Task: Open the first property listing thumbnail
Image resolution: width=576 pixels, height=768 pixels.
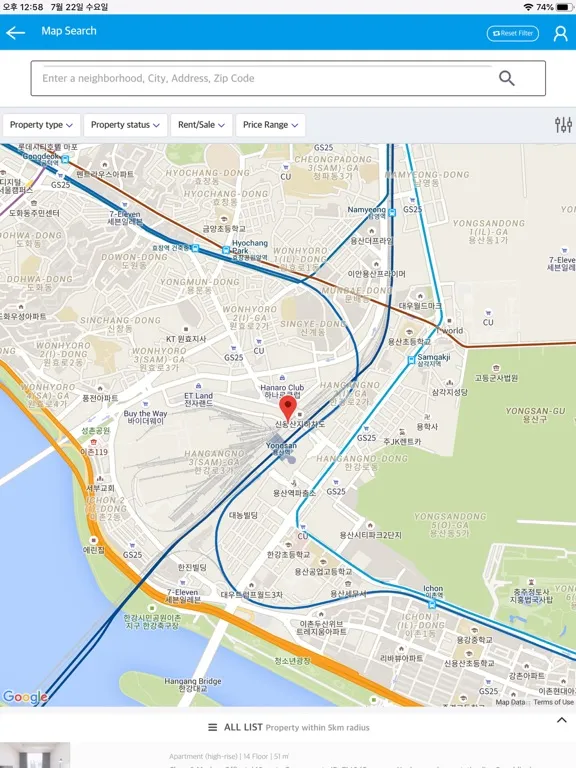Action: click(x=35, y=755)
